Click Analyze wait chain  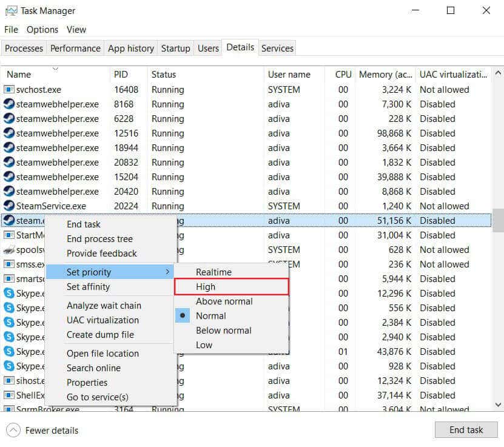(110, 306)
